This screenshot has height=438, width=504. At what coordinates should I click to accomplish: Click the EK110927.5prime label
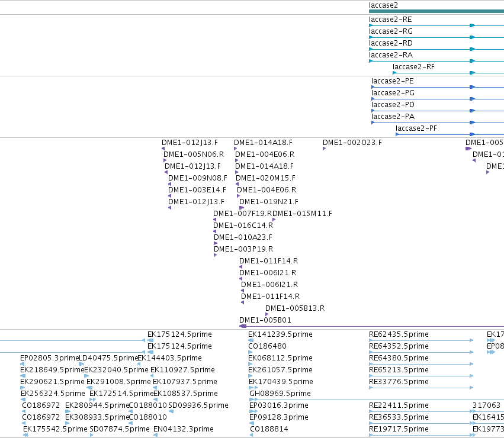[182, 370]
